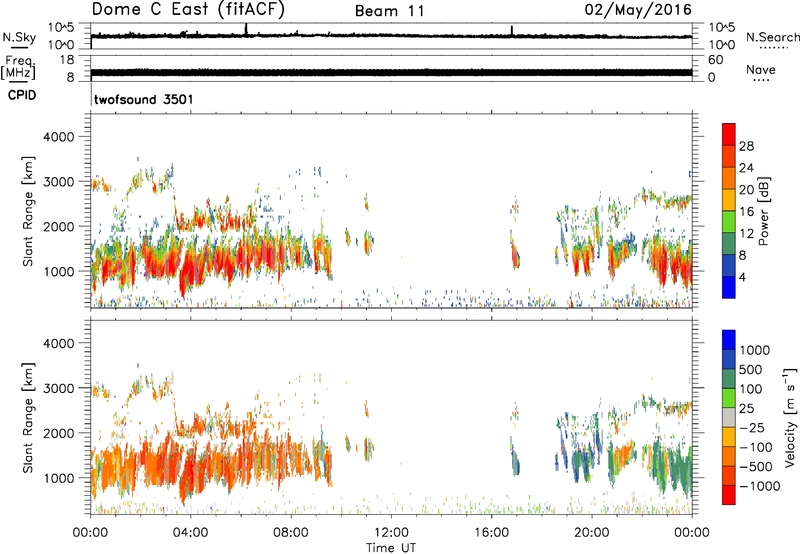Click the bright blue Power segment below 4 dB
Image resolution: width=800 pixels, height=554 pixels.
729,287
